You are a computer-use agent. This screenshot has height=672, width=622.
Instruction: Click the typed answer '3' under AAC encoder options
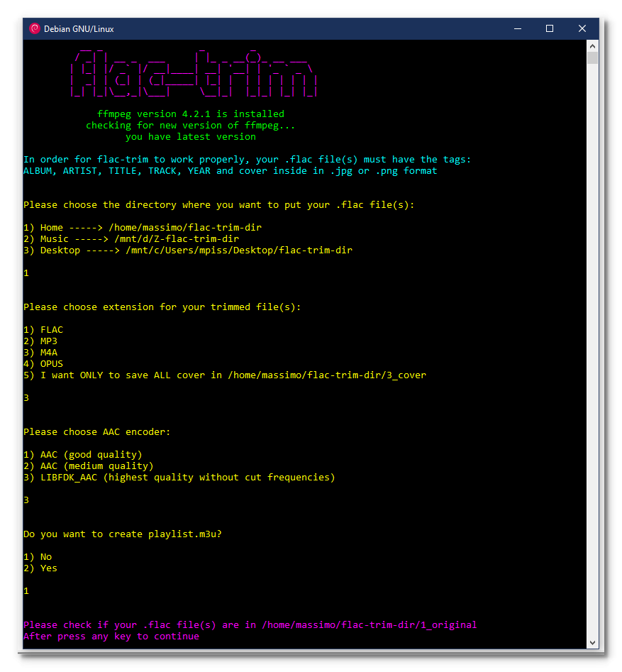(26, 500)
